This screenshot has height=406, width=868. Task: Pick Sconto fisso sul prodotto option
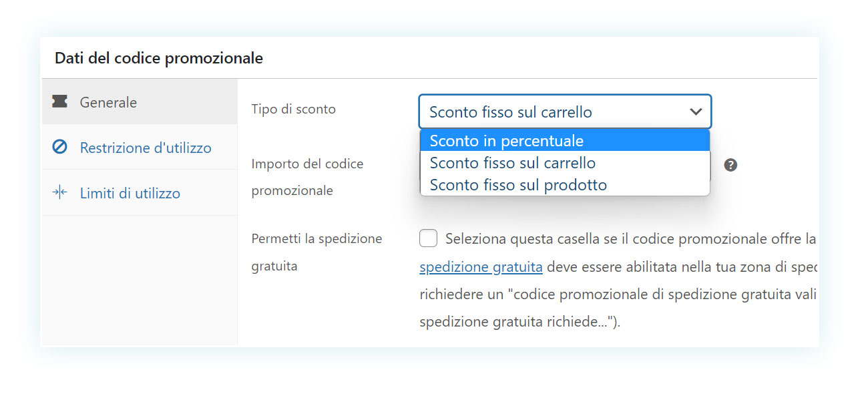coord(565,185)
